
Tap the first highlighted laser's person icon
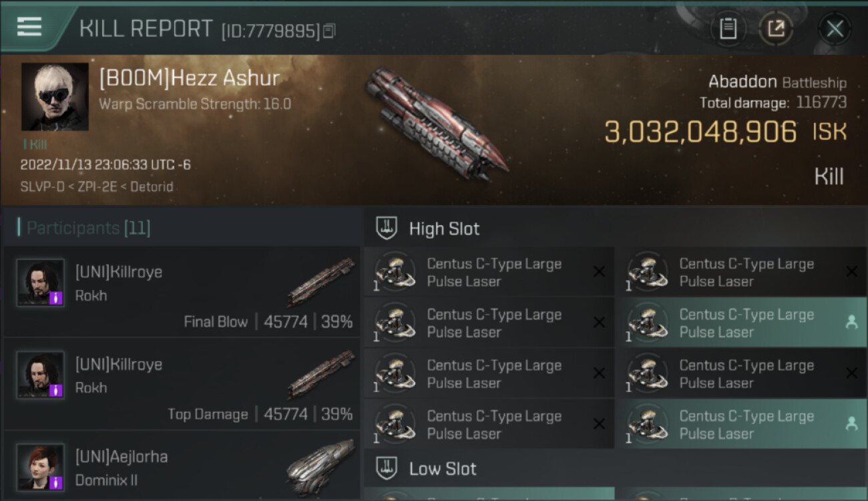pos(851,323)
